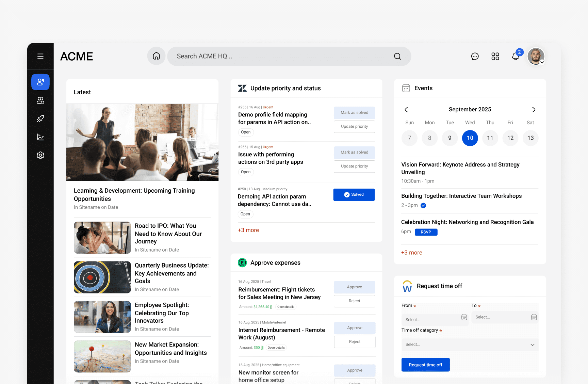Click the Request time off button
This screenshot has width=588, height=384.
click(x=425, y=365)
